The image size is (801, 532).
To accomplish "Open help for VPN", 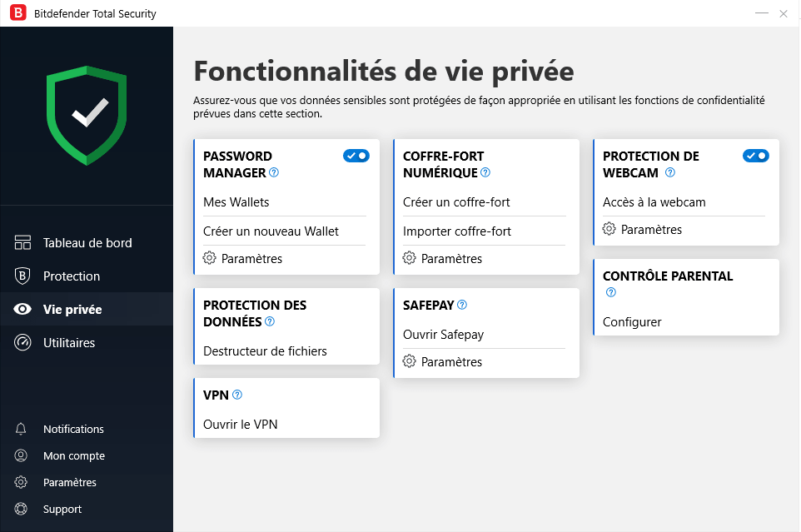I will point(237,395).
